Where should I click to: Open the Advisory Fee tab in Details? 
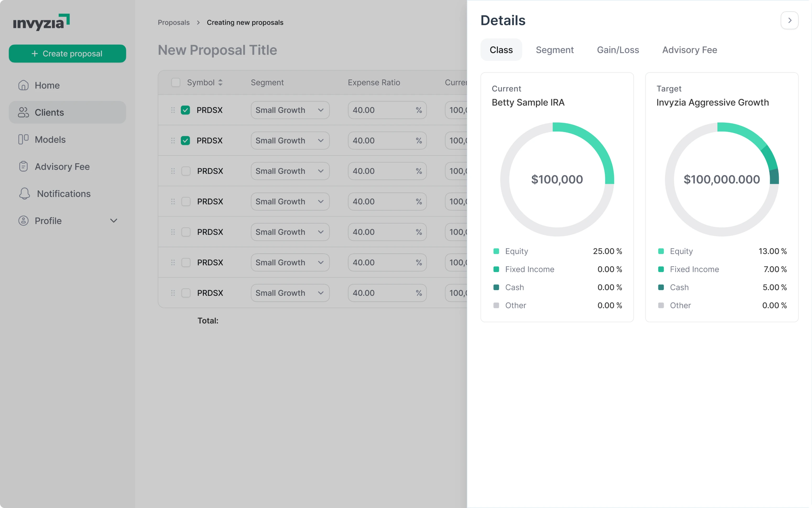(x=689, y=50)
